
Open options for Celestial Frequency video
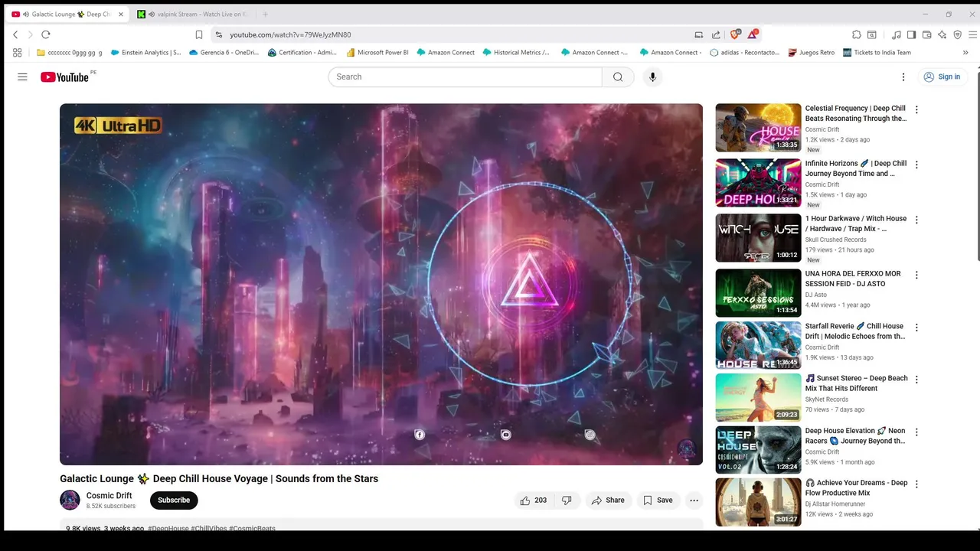[916, 109]
